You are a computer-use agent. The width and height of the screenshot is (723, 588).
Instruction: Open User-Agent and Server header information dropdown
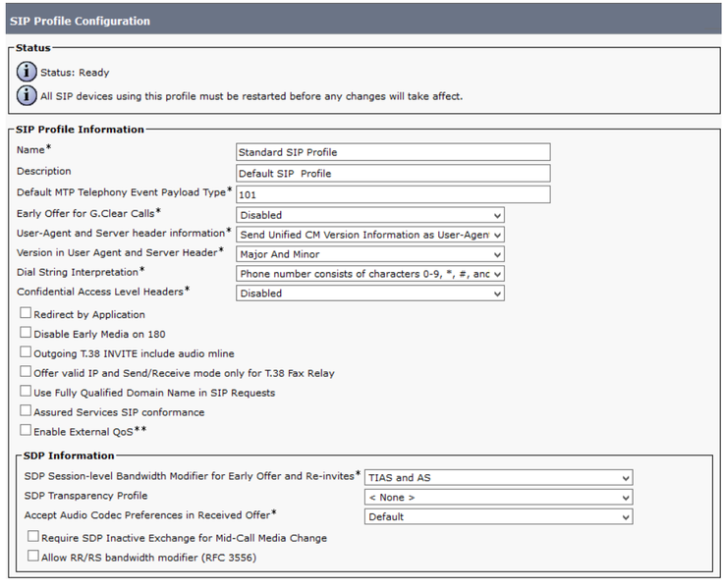pos(369,235)
